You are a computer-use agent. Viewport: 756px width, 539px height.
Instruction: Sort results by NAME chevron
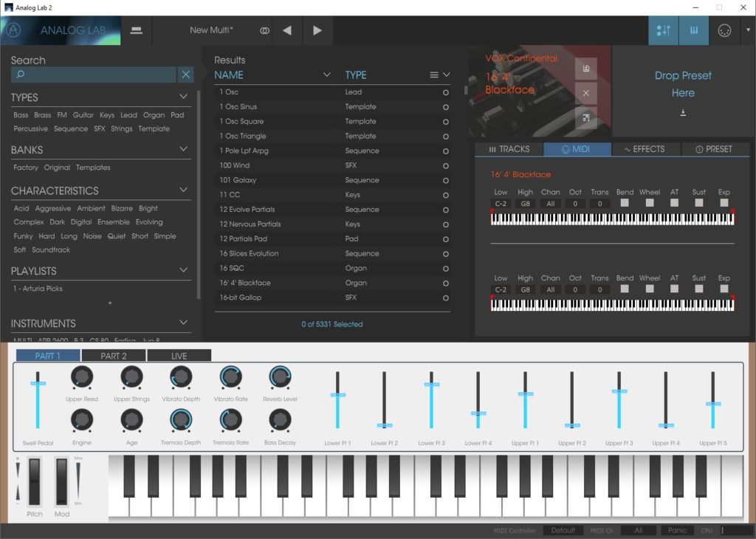[326, 75]
